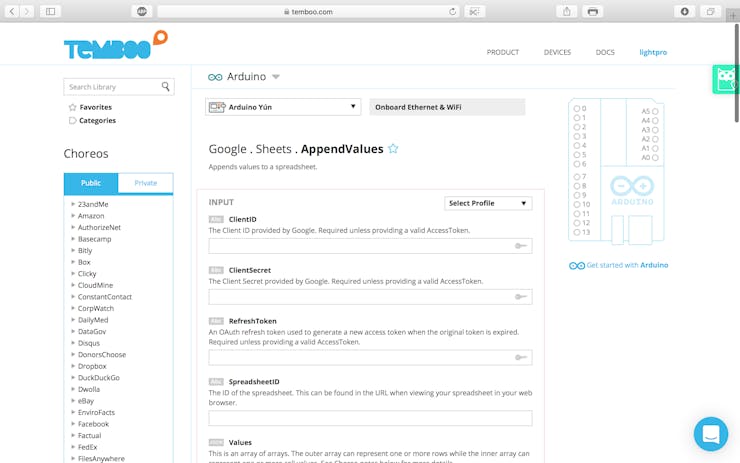Select pin 13 on the Arduino diagram
Viewport: 740px width, 463px height.
577,232
